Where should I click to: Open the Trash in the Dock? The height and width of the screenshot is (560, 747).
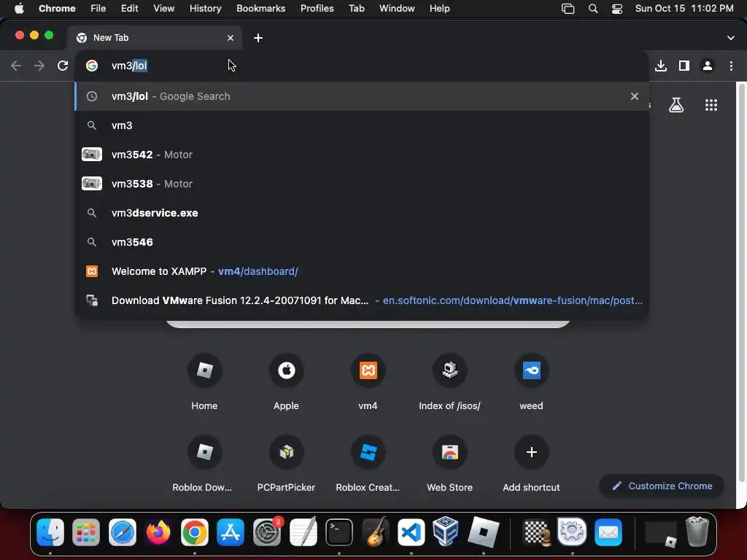pos(697,532)
